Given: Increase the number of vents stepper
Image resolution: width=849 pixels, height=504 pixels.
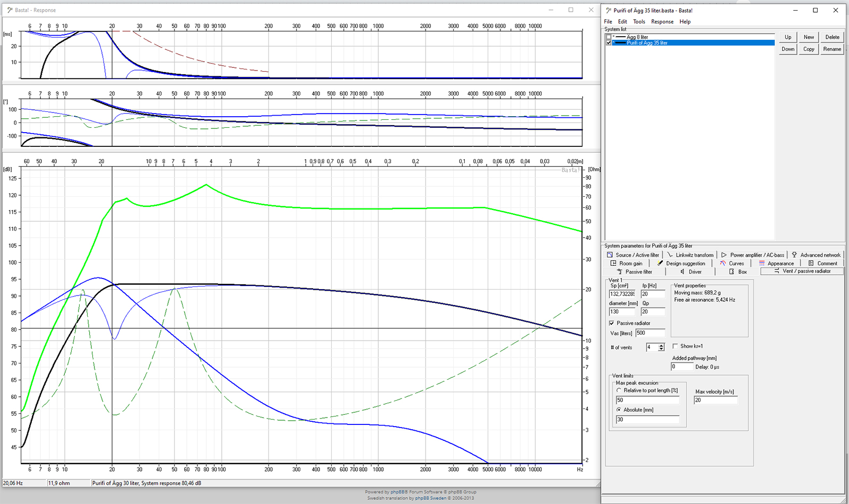Looking at the screenshot, I should [x=661, y=345].
